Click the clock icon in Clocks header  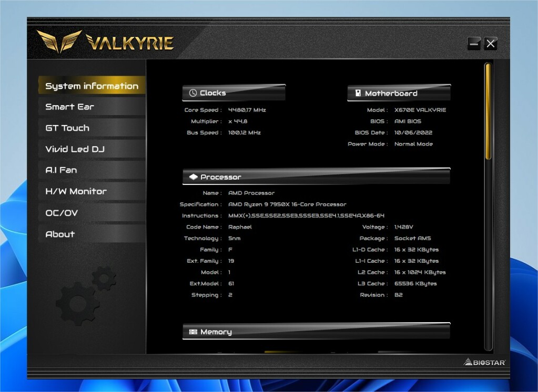[193, 93]
